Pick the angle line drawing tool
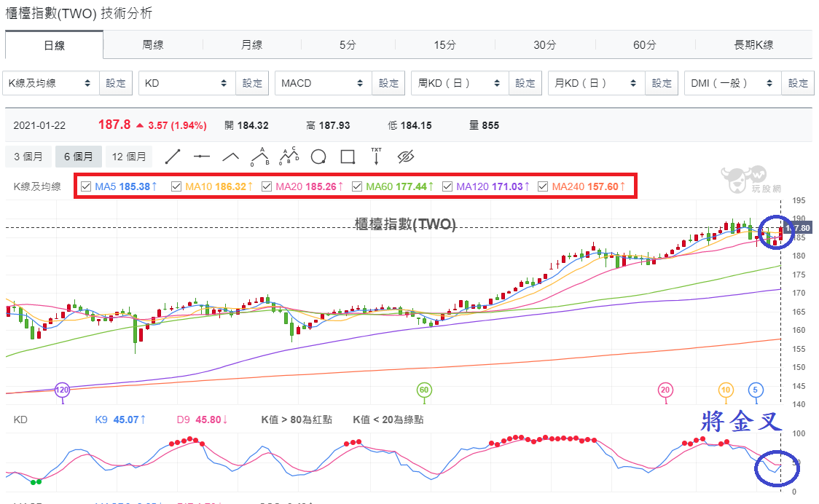 coord(230,157)
